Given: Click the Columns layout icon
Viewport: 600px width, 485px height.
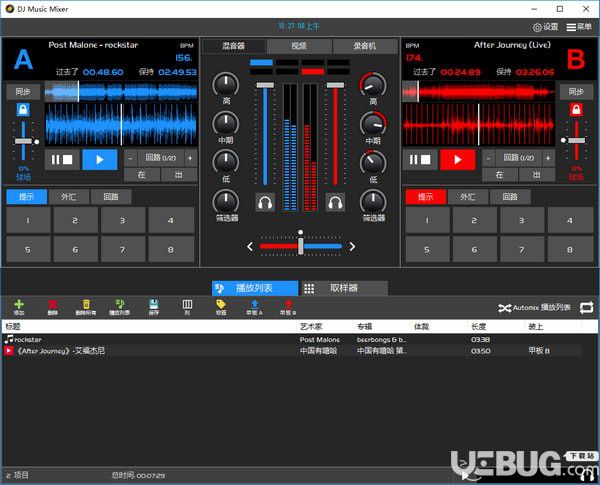Looking at the screenshot, I should [x=187, y=307].
